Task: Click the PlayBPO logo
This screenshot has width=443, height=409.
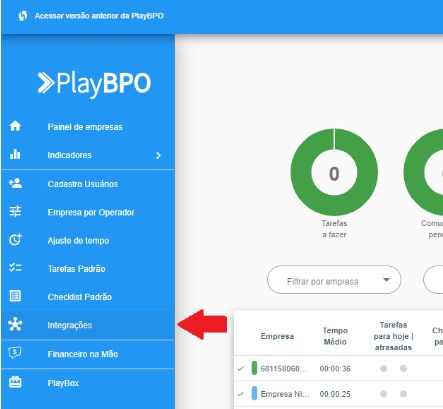Action: pyautogui.click(x=94, y=83)
